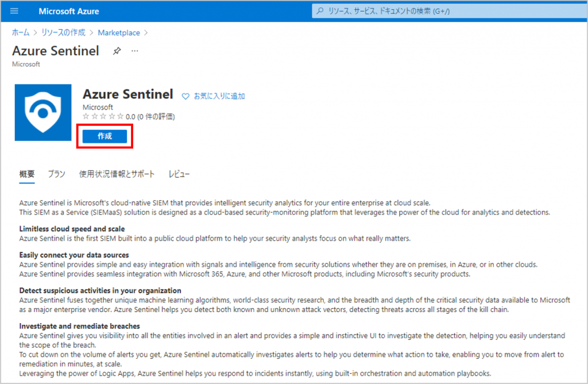Focus the resource search field
The image size is (588, 384).
pos(449,11)
